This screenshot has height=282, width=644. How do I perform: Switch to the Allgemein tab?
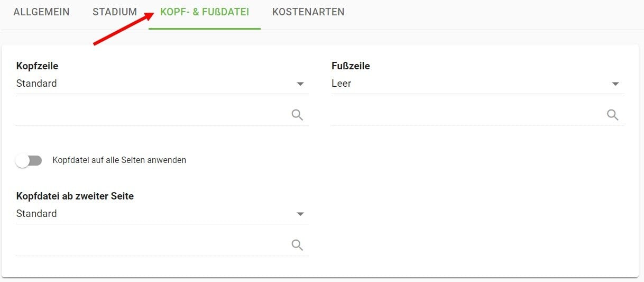41,12
